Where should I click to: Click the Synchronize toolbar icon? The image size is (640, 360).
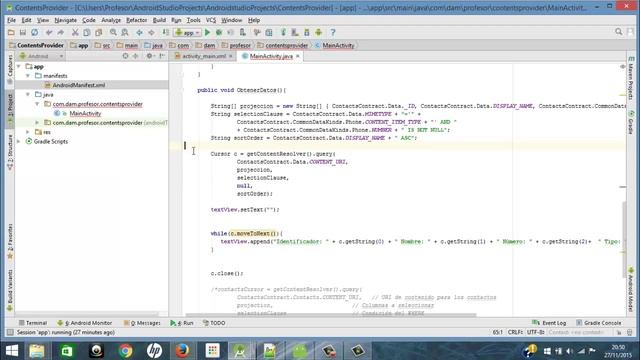pos(35,32)
